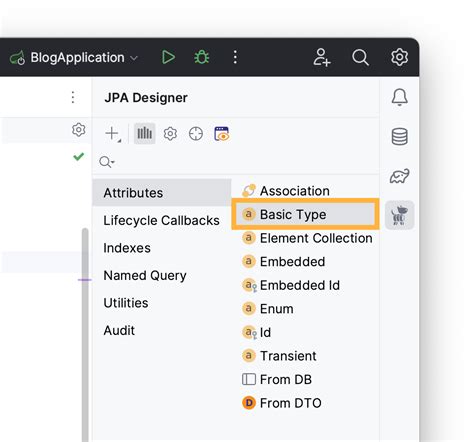The image size is (474, 442).
Task: Choose Embedded Id attribute
Action: [305, 285]
